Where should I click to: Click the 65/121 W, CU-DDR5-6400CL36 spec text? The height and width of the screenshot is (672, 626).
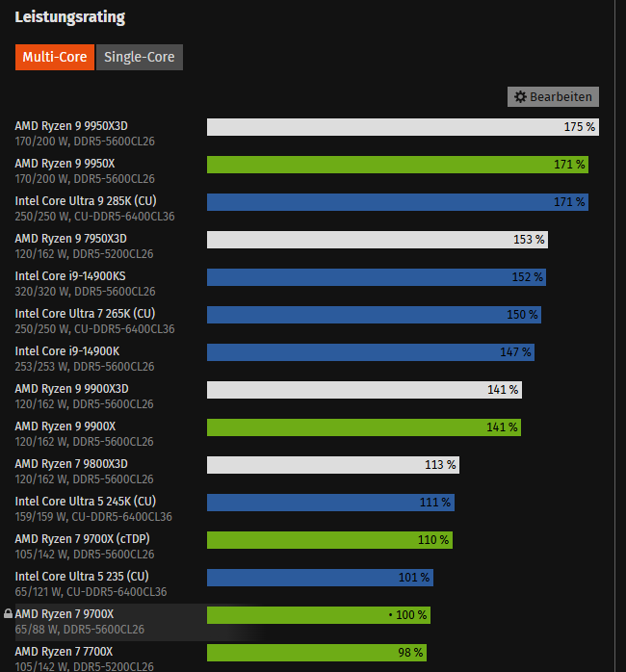(91, 592)
